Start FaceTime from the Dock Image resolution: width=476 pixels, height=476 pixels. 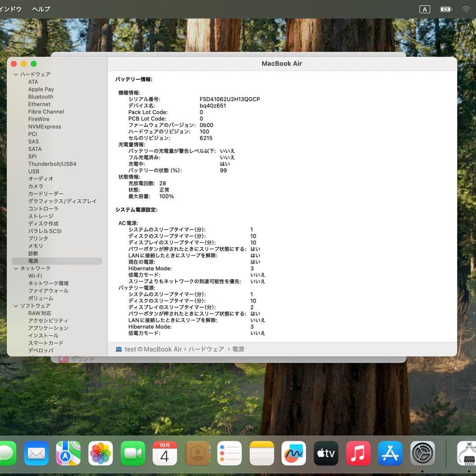coord(133,453)
